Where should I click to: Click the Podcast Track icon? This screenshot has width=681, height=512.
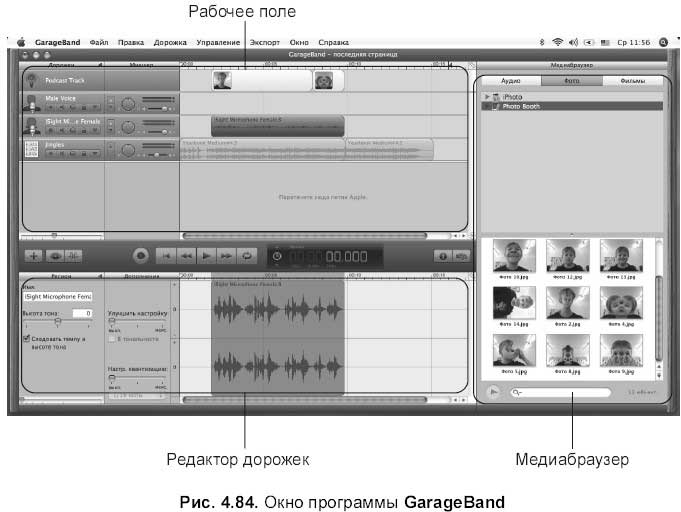[31, 80]
